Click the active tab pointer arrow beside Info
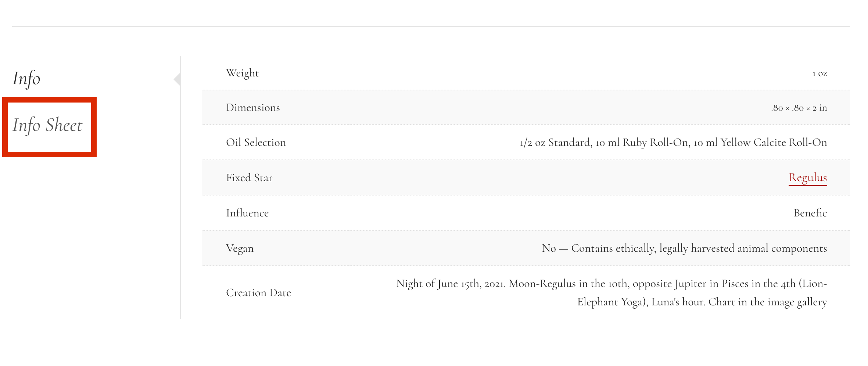The height and width of the screenshot is (366, 868). [x=177, y=79]
